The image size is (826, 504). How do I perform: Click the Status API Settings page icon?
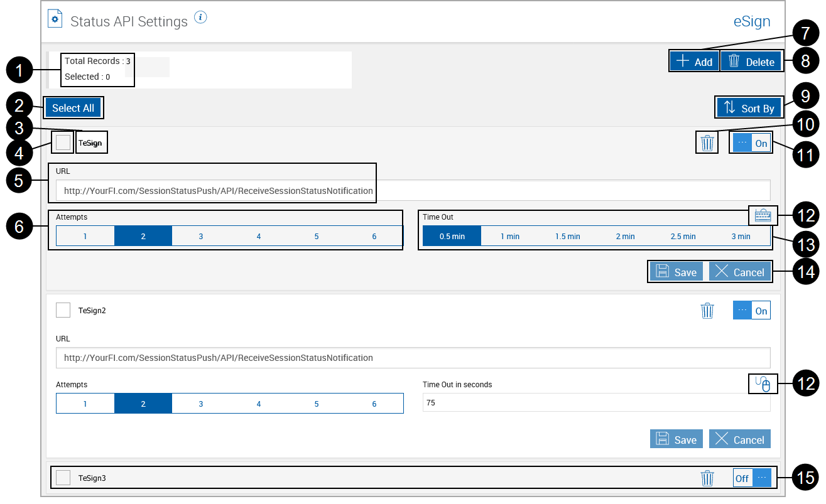coord(55,19)
